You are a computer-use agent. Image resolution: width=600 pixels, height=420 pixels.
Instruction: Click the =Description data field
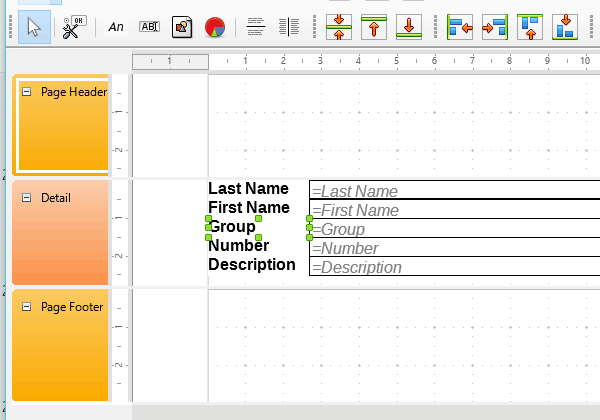click(455, 266)
